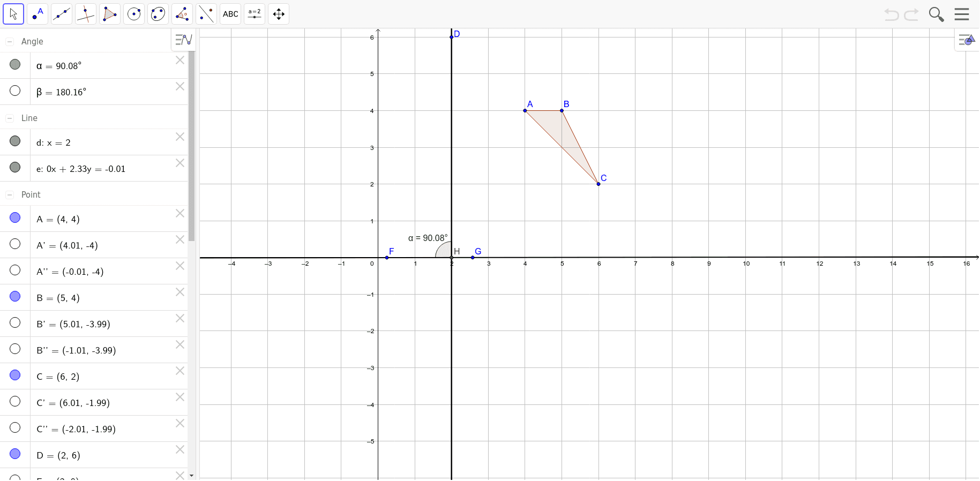Toggle visibility of angle α
Viewport: 980px width, 481px height.
[x=15, y=64]
